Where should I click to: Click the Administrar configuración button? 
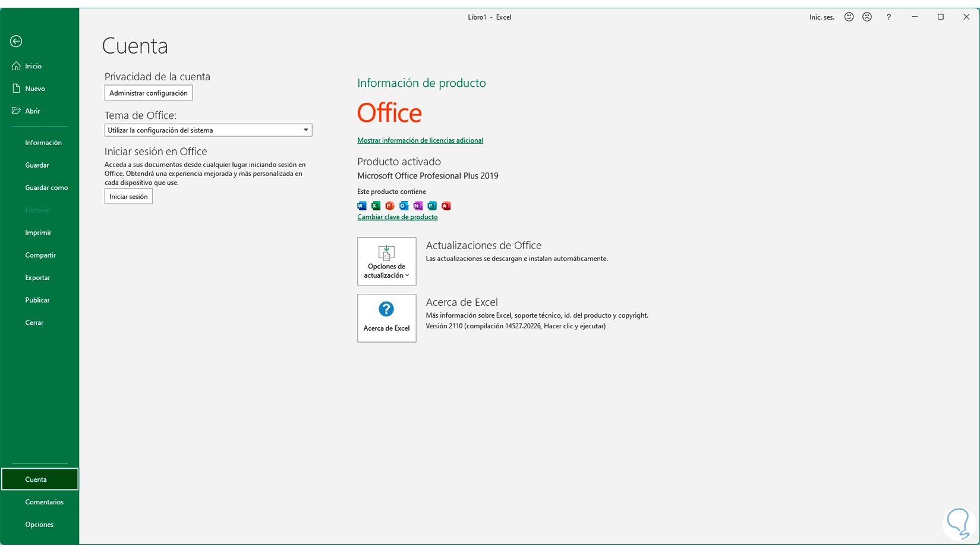pyautogui.click(x=149, y=93)
